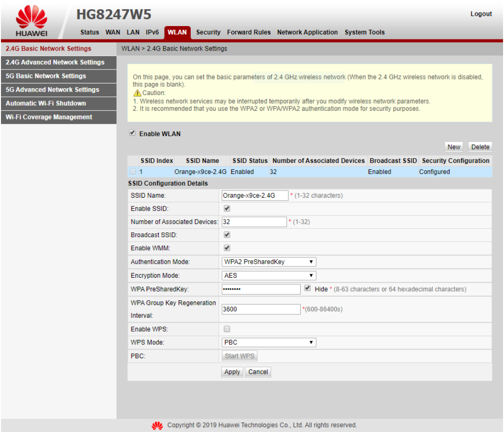Open the IPv6 tab
This screenshot has width=504, height=432.
152,32
